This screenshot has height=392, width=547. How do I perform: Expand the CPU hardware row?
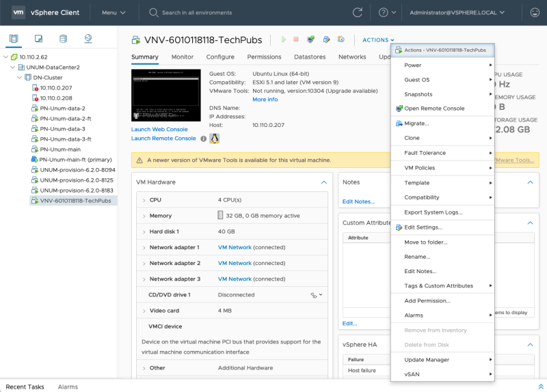144,200
